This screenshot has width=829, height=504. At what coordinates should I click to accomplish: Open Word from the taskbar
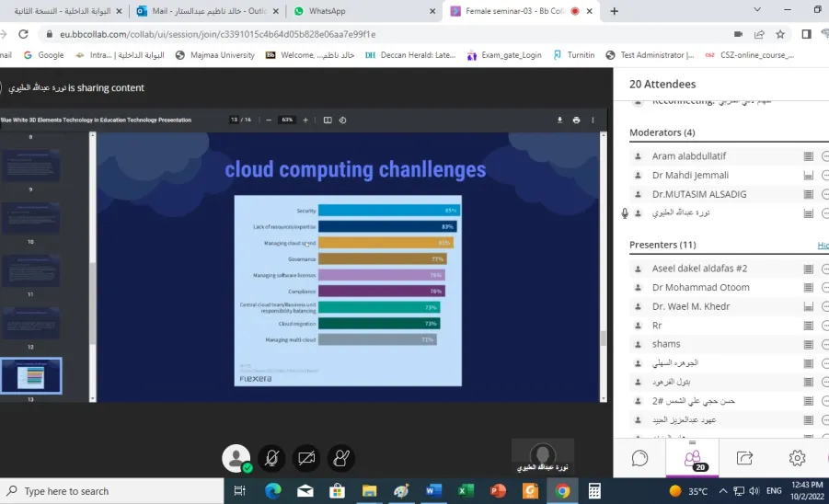click(x=433, y=491)
